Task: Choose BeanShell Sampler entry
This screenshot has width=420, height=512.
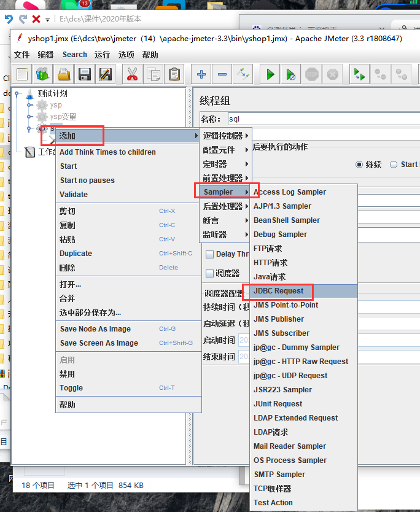Action: tap(304, 220)
